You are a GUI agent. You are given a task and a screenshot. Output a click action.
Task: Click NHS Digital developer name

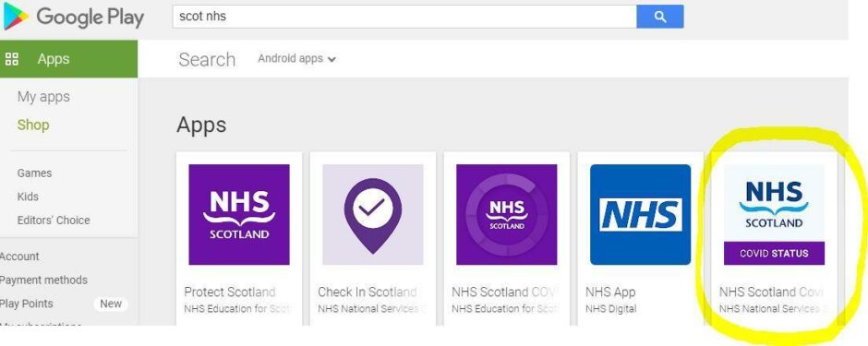tap(610, 309)
